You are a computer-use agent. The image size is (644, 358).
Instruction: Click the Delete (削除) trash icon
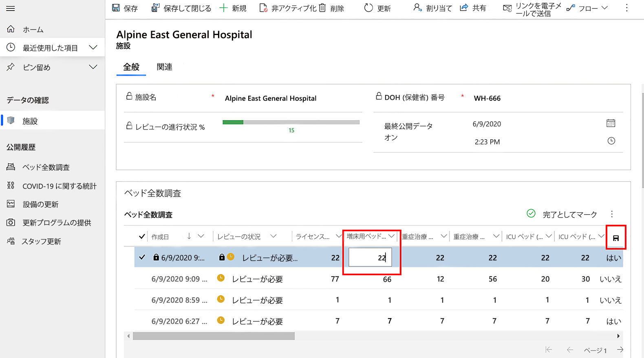[x=322, y=8]
